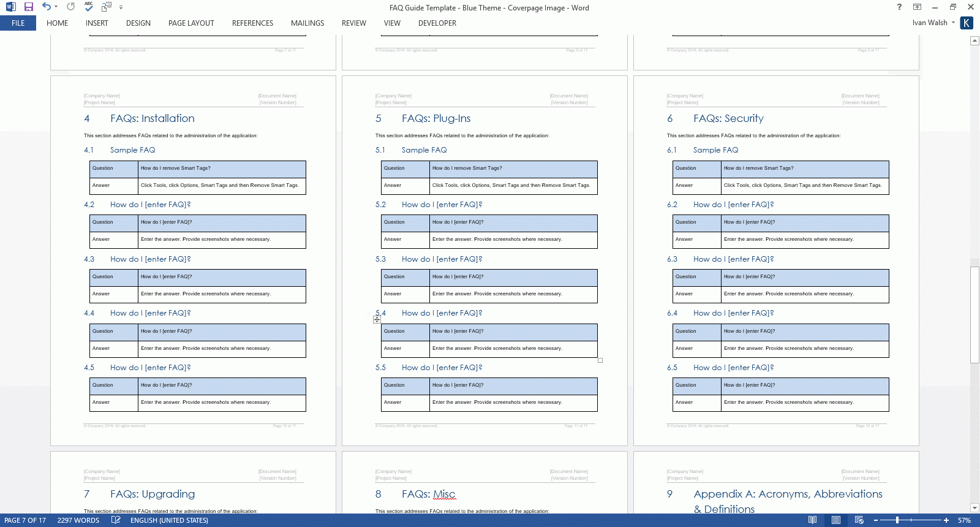
Task: Switch to the VIEW tab
Action: pos(392,23)
